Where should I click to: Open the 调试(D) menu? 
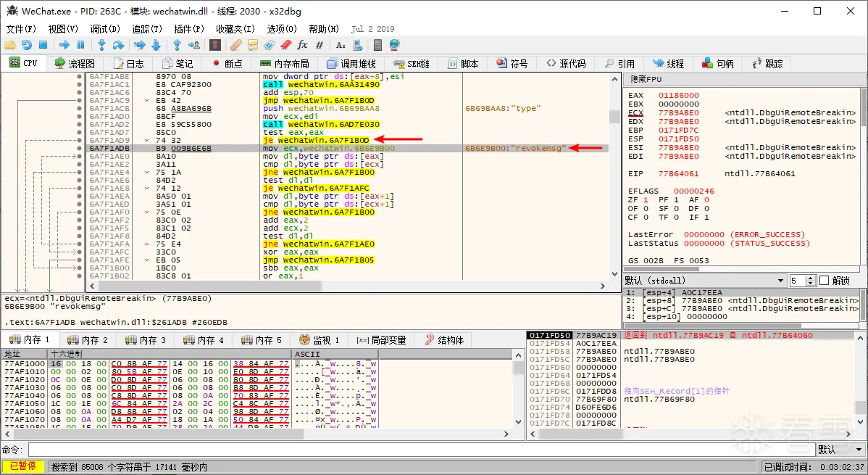point(105,29)
